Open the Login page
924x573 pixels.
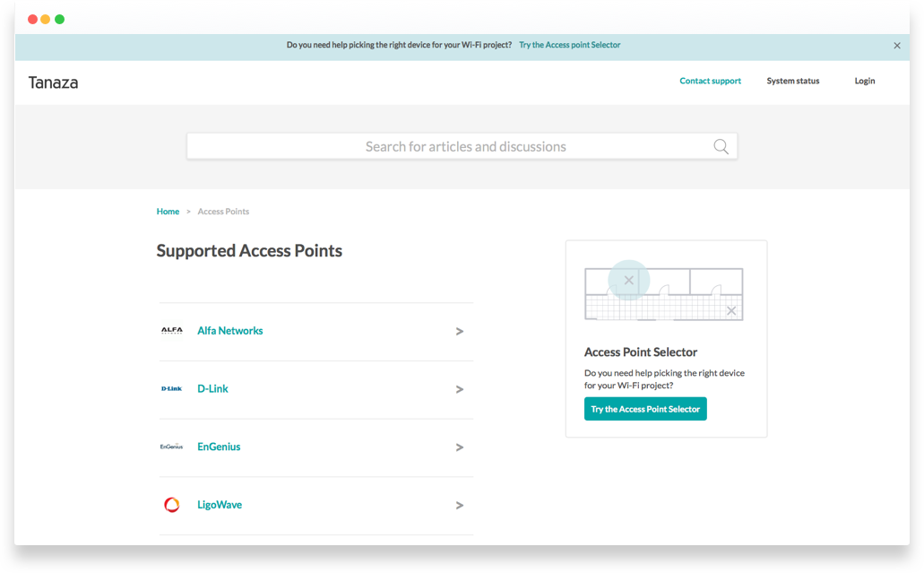tap(865, 81)
